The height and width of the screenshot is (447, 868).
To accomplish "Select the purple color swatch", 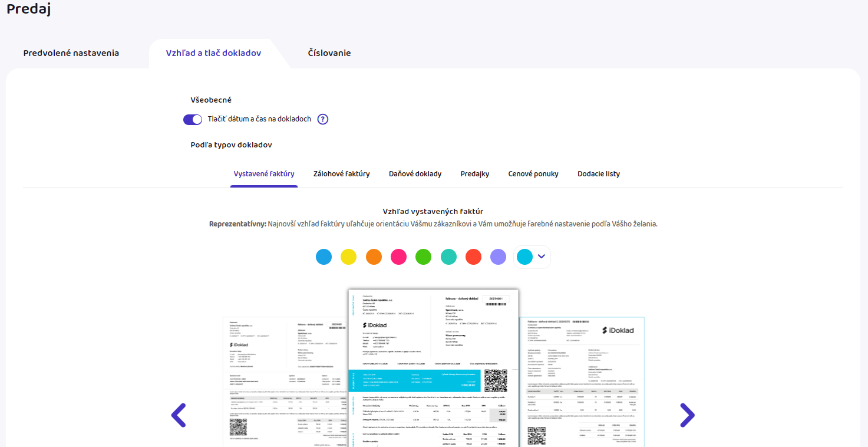I will (499, 257).
